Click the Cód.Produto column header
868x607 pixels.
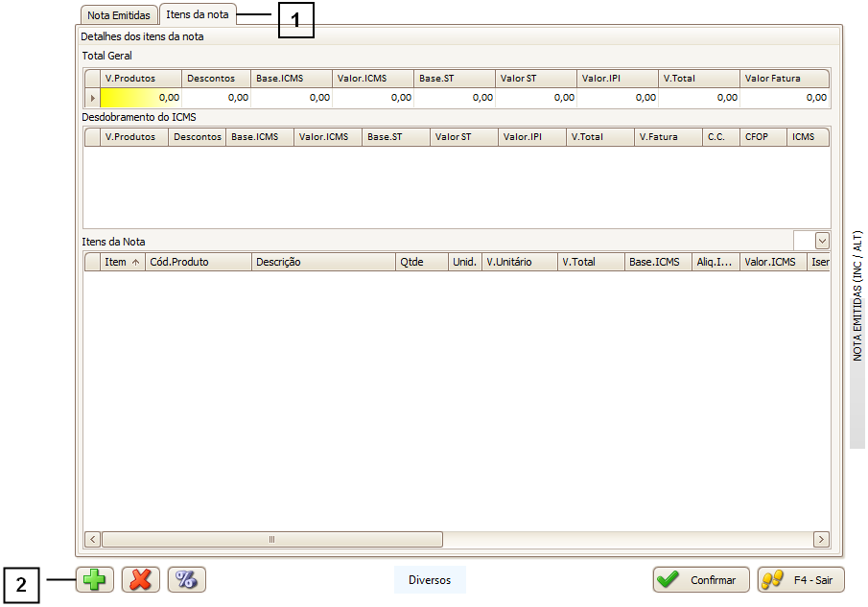click(198, 262)
